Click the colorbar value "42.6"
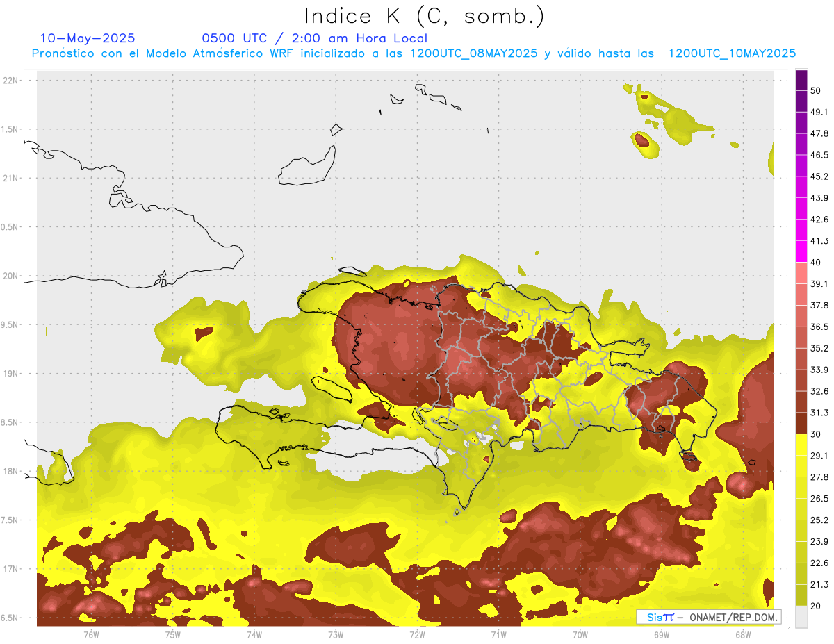Screen dimensions: 834x644 click(819, 220)
